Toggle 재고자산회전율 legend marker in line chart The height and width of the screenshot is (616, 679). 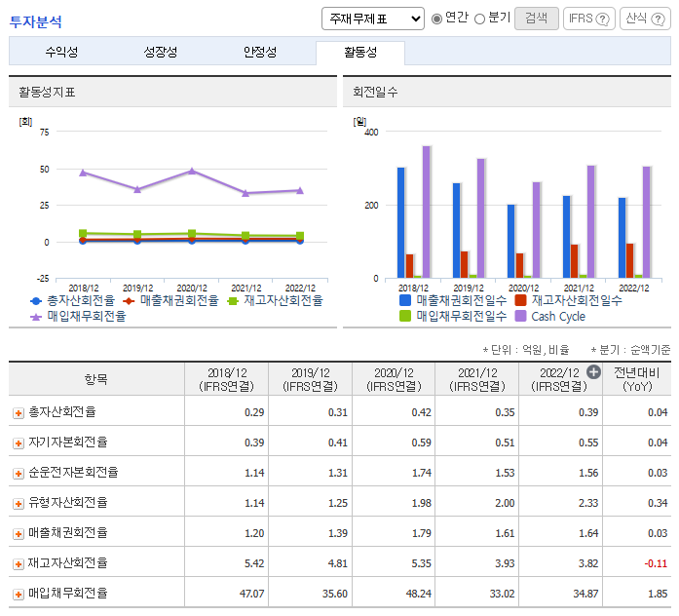(x=233, y=301)
